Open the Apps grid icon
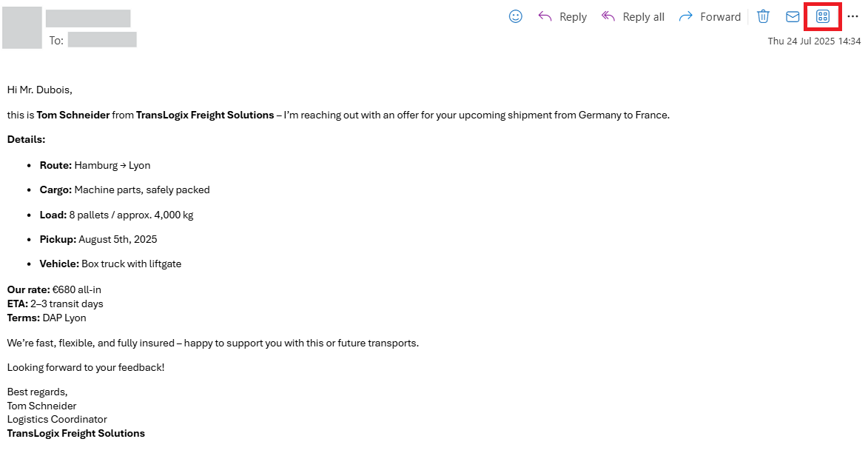Image resolution: width=868 pixels, height=456 pixels. [823, 16]
